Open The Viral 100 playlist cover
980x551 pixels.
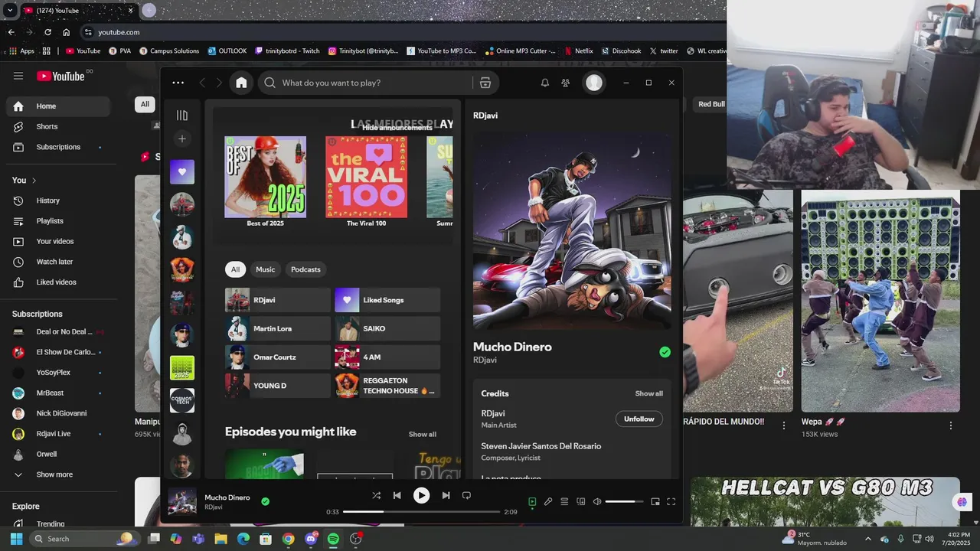click(x=366, y=177)
